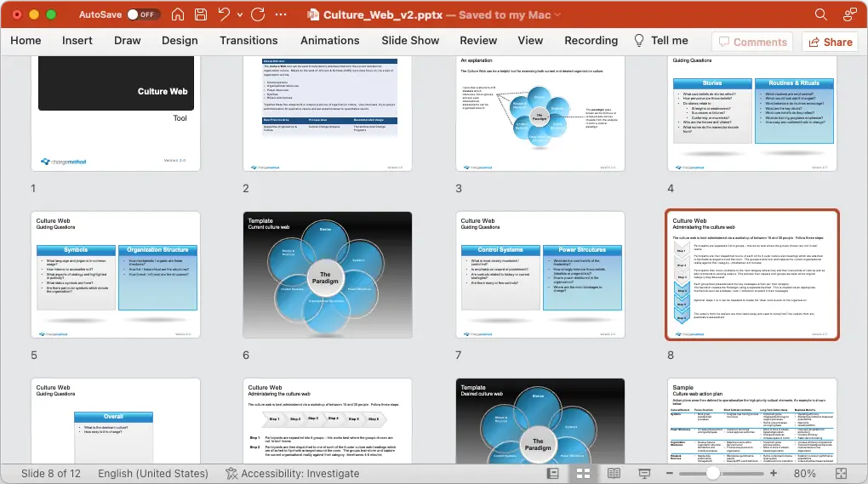This screenshot has height=484, width=868.
Task: Open the Transitions tab
Action: 248,40
